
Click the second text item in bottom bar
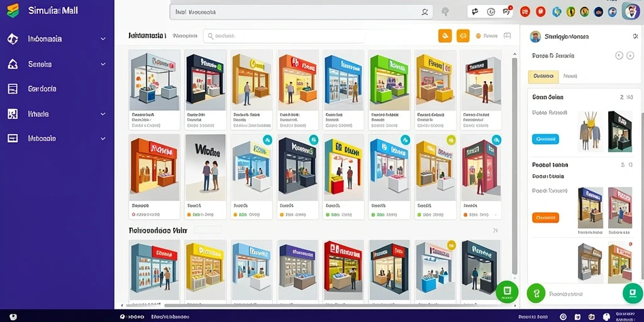point(170,317)
